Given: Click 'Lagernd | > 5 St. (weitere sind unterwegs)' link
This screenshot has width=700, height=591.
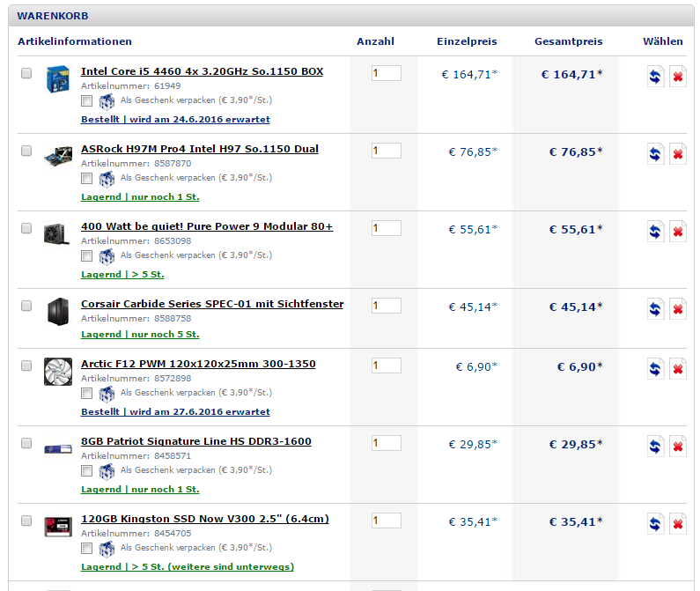Looking at the screenshot, I should 188,567.
